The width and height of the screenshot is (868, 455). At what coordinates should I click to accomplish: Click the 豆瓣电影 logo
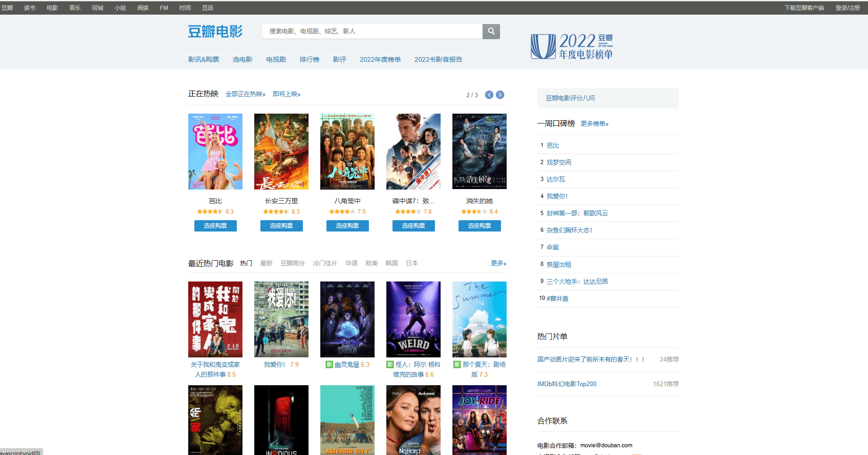pyautogui.click(x=215, y=32)
